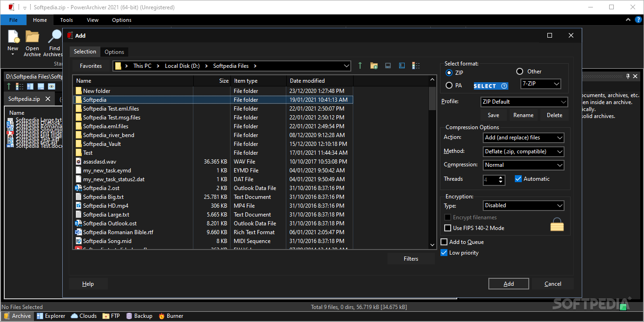Screen dimensions: 644x322
Task: Click the two-pane layout icon in main window
Action: pos(30,86)
